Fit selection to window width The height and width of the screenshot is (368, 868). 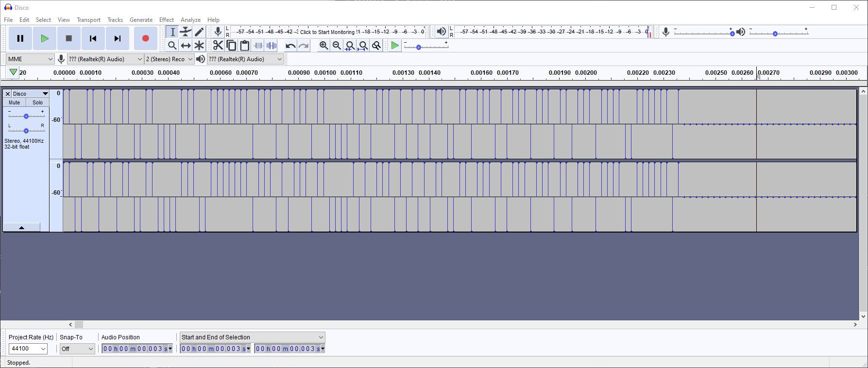coord(350,46)
